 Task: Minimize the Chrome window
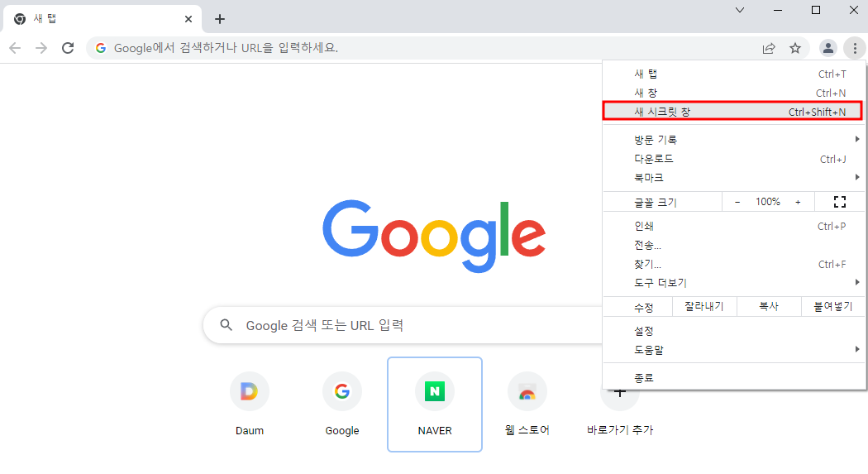778,10
